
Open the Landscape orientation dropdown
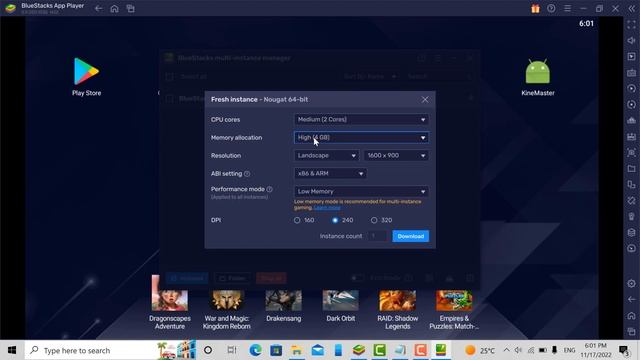(x=326, y=156)
